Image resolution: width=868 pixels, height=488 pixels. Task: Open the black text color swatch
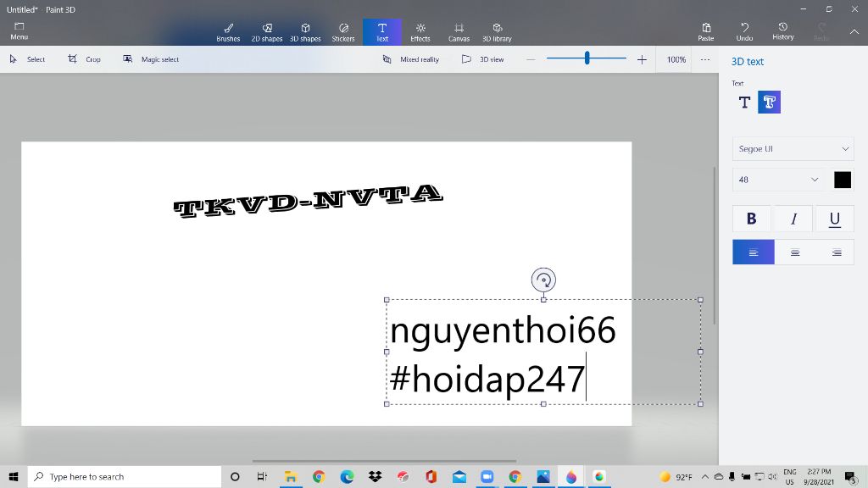[x=842, y=180]
